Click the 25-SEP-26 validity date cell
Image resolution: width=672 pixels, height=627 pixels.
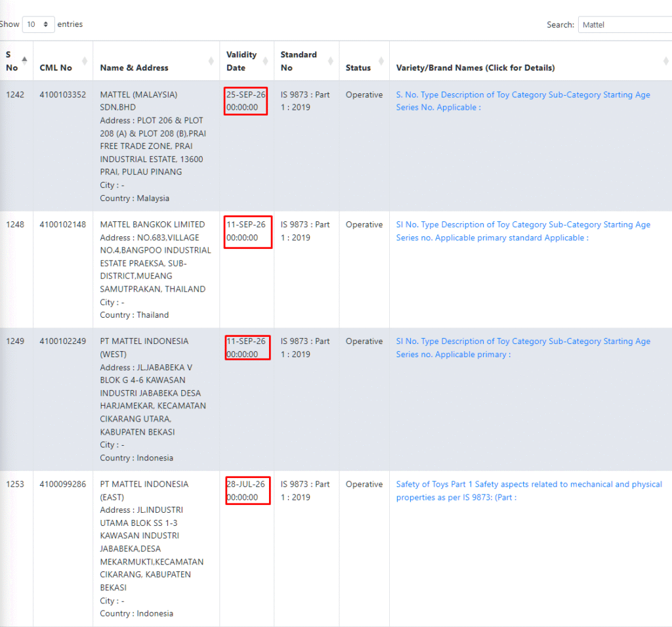245,101
